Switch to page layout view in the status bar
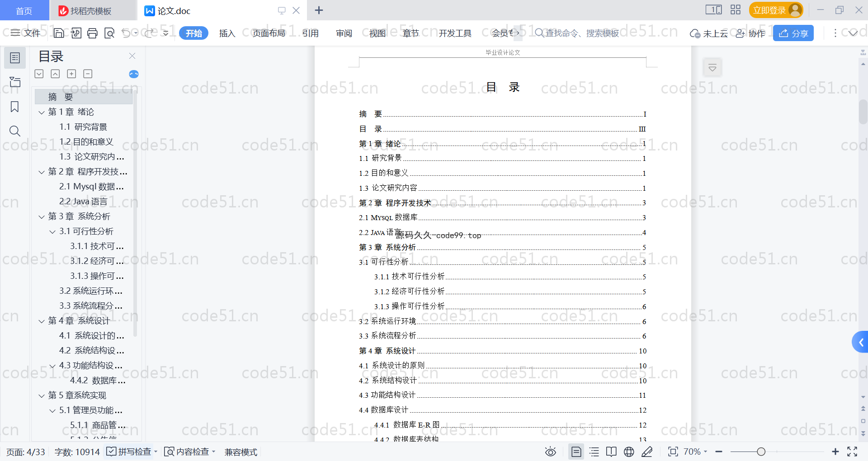 576,452
